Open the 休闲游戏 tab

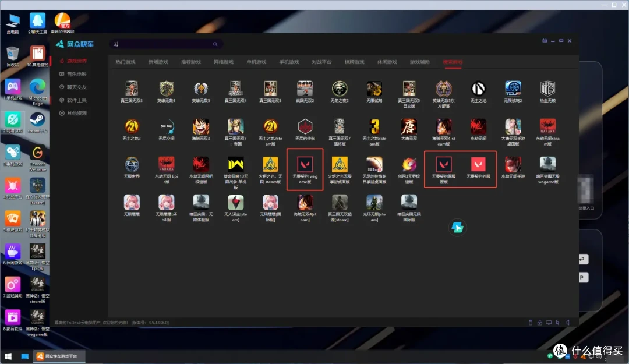tap(387, 62)
